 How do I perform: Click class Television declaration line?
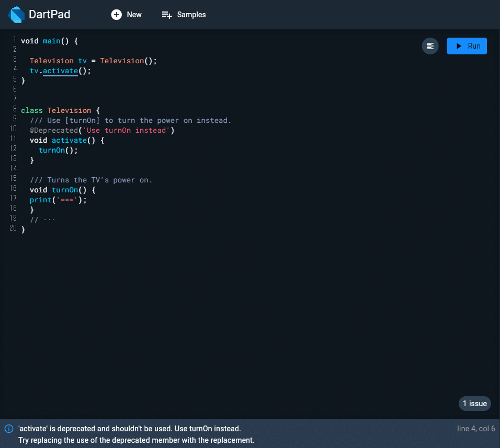(60, 111)
